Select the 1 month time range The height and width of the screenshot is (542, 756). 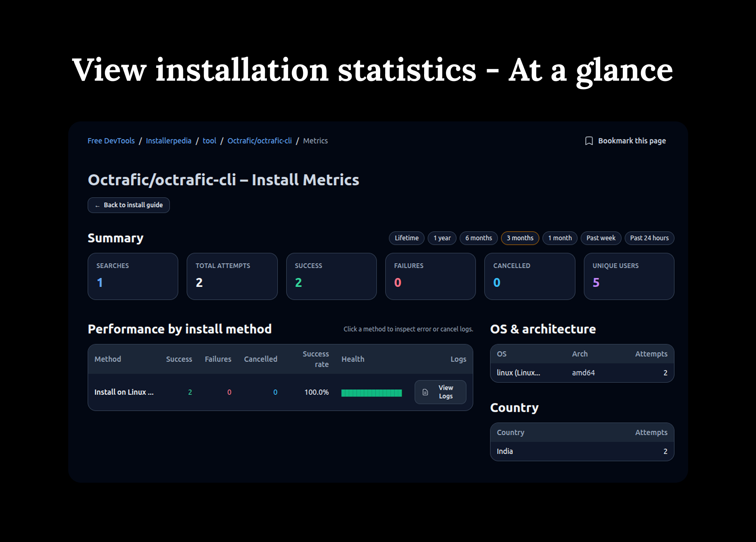560,238
